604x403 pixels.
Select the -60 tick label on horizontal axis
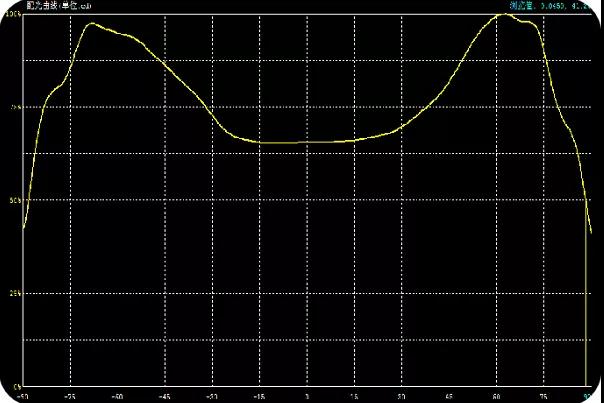(x=117, y=395)
